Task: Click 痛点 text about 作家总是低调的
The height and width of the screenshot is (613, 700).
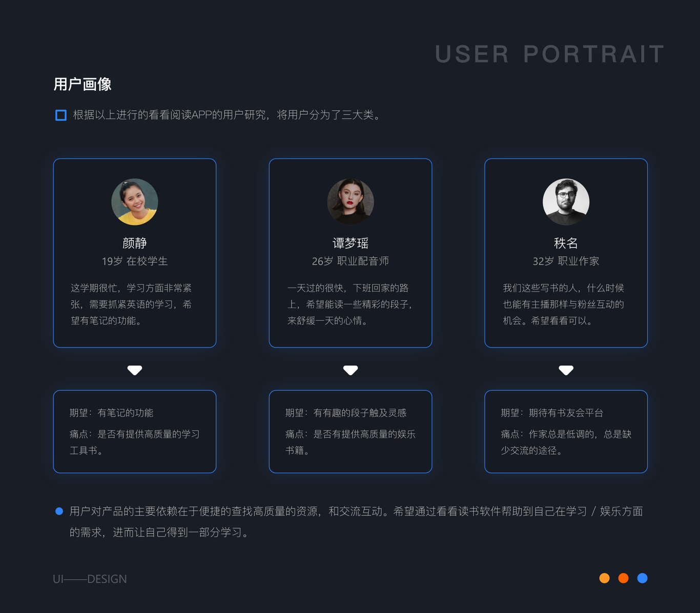Action: pos(566,442)
